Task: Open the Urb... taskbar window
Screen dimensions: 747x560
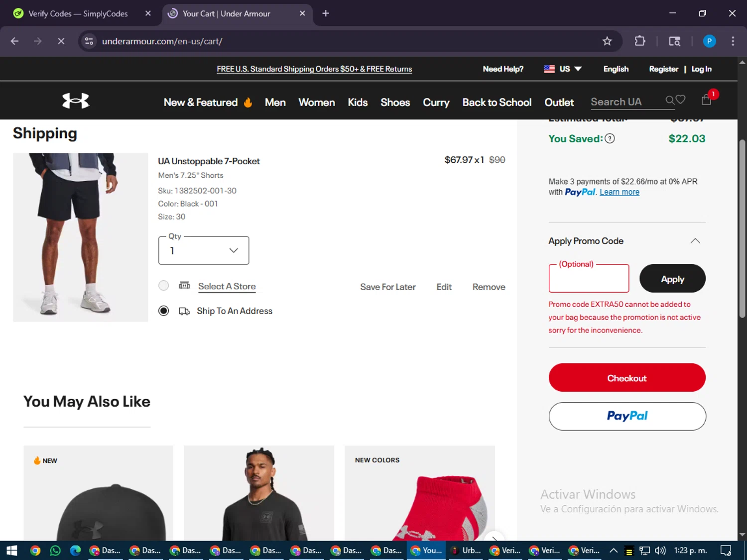Action: point(466,551)
